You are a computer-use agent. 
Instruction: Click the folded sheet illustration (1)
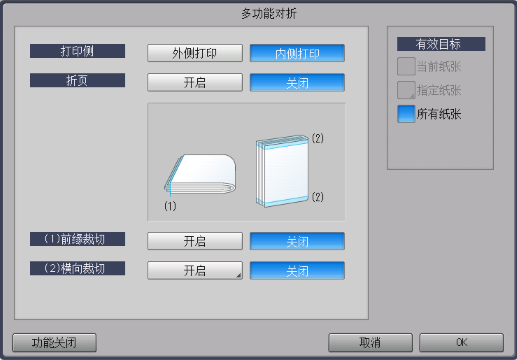[200, 174]
